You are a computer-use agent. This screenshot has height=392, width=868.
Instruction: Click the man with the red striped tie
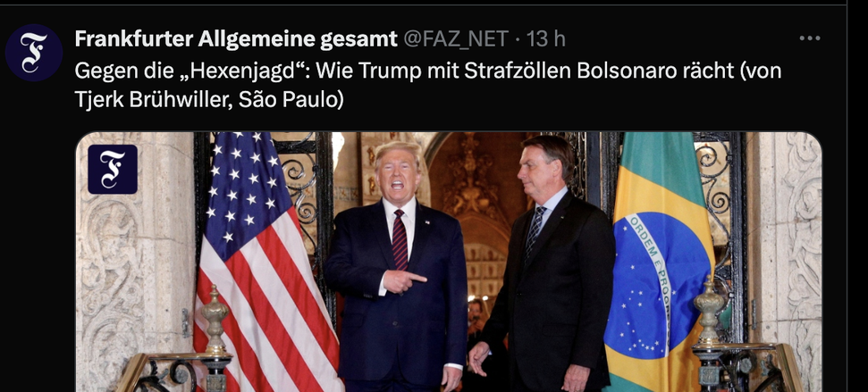point(398,265)
